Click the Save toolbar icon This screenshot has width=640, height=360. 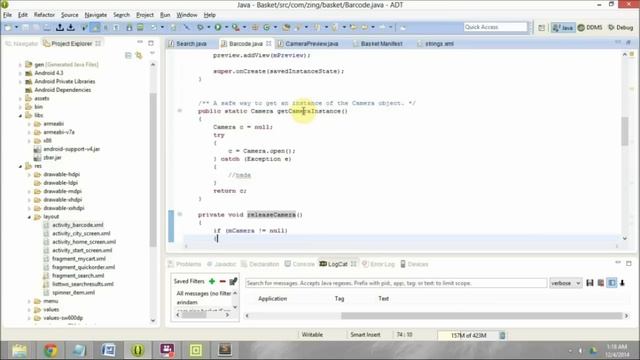[x=25, y=27]
